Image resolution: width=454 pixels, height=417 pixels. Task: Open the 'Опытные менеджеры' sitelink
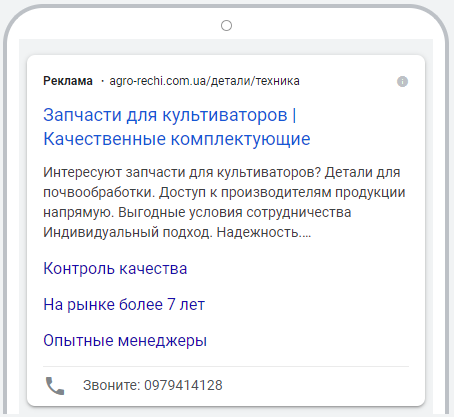tap(125, 340)
